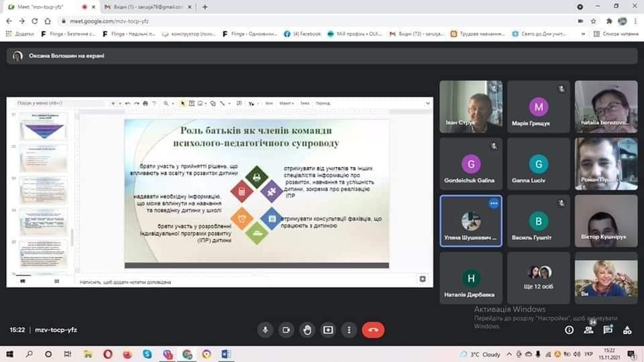644x362 pixels.
Task: Open the meeting details info icon
Action: point(569,330)
